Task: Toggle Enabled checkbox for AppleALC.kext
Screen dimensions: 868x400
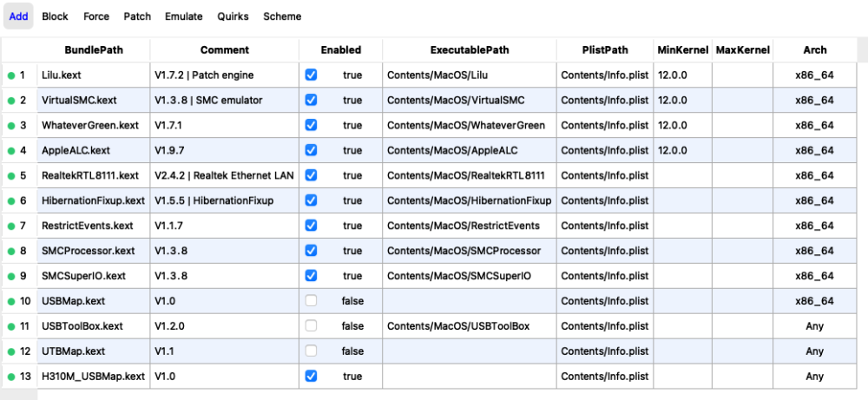Action: (311, 150)
